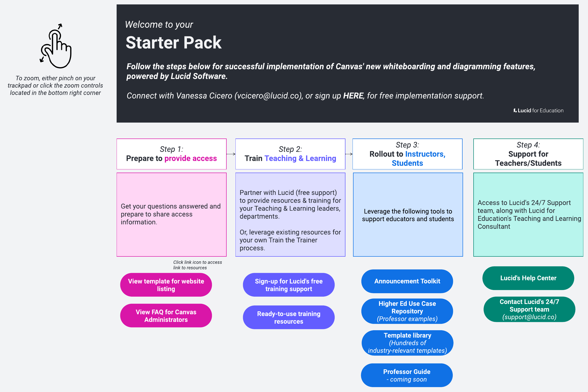Open View FAQ for Canvas Administrators
The image size is (588, 392).
click(x=166, y=316)
